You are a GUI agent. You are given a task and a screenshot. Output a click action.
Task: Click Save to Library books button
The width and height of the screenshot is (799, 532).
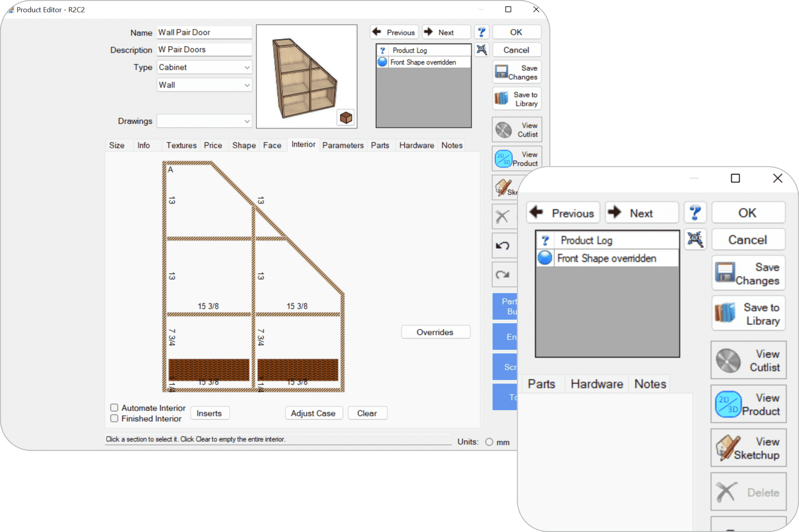517,99
